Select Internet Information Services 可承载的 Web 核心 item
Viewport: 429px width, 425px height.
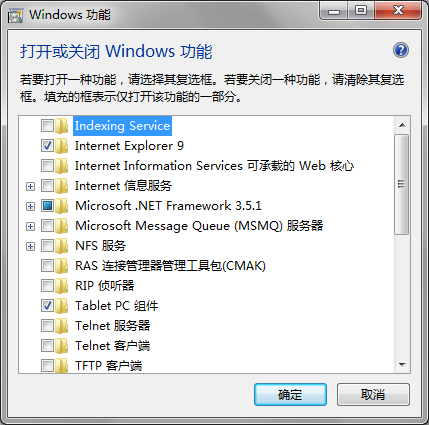click(214, 166)
